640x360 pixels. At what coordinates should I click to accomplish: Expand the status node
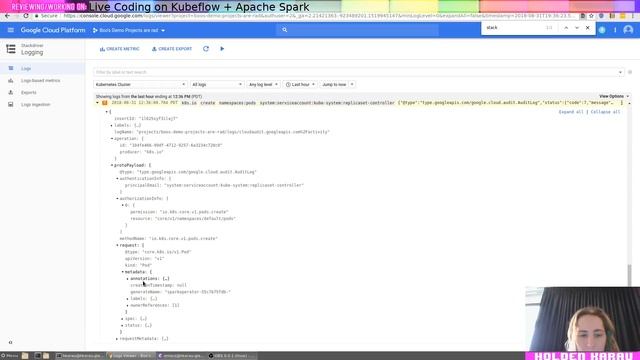pyautogui.click(x=122, y=325)
